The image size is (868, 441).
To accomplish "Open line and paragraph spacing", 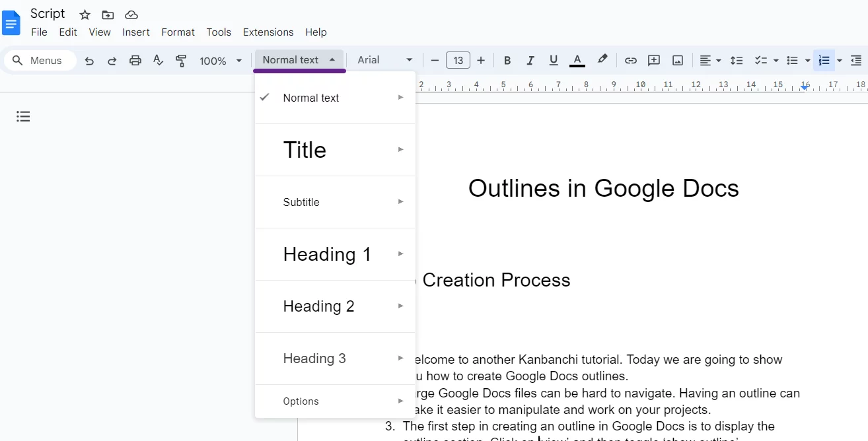I will click(x=737, y=61).
